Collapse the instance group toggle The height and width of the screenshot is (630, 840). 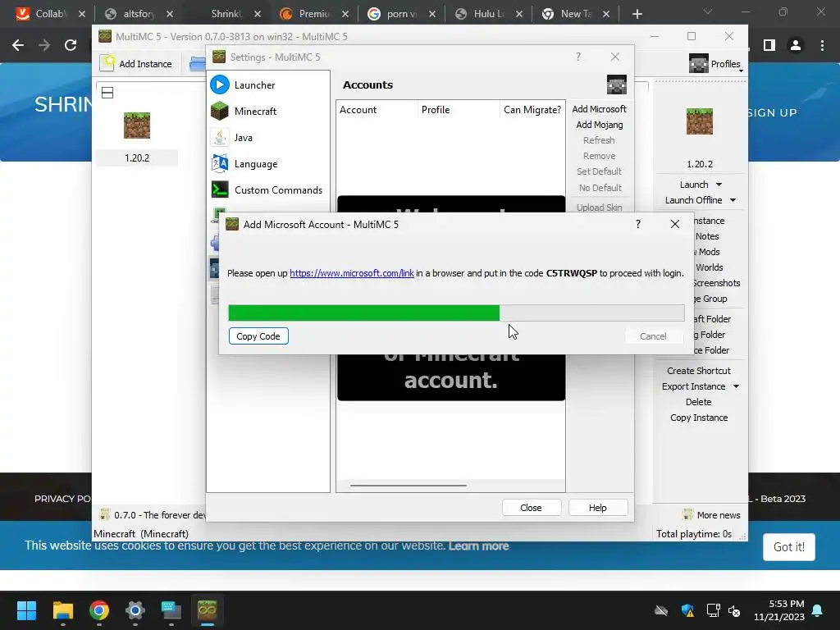coord(107,93)
